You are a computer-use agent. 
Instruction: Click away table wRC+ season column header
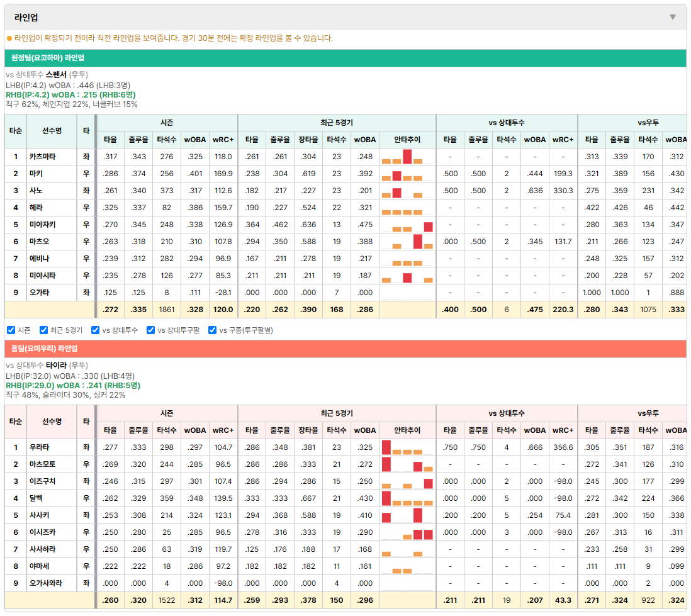pos(223,140)
